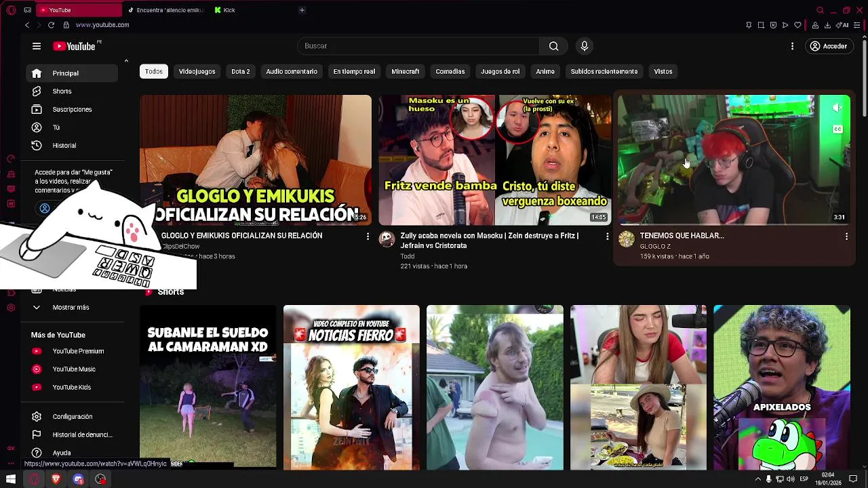
Task: Show hidden system tray icons
Action: (x=757, y=479)
